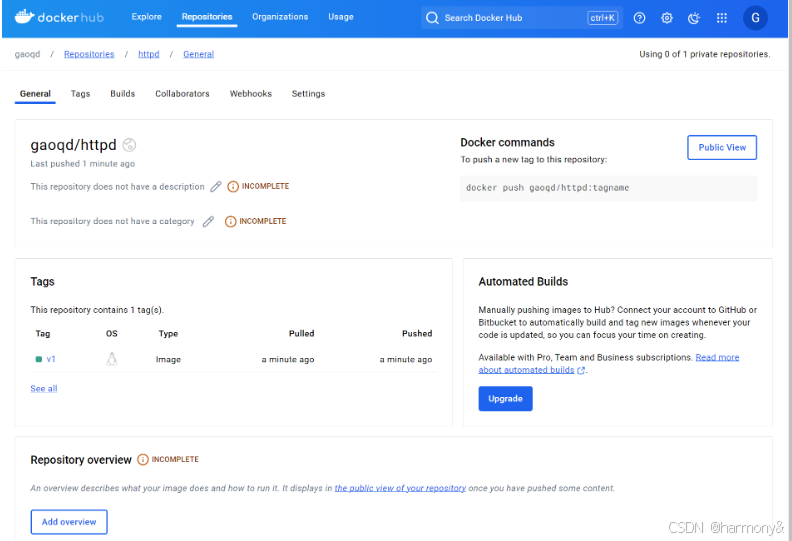Click the Automated Builds heading
This screenshot has height=541, width=792.
click(523, 281)
